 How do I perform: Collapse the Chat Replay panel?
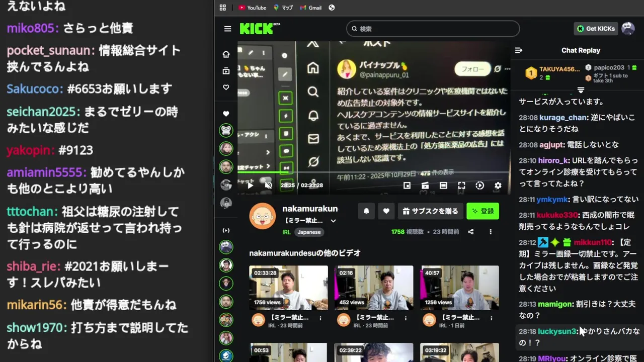[519, 50]
